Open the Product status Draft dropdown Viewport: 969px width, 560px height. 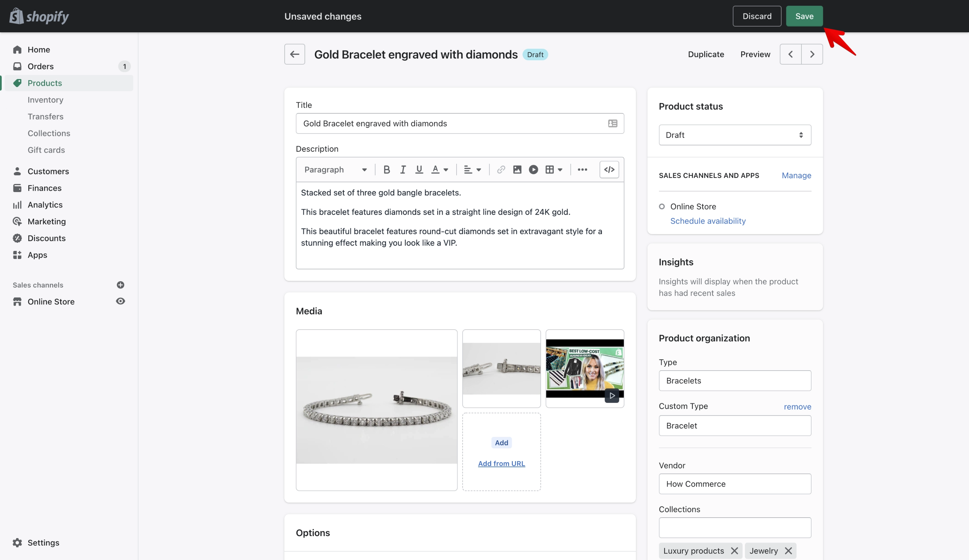[x=735, y=135]
